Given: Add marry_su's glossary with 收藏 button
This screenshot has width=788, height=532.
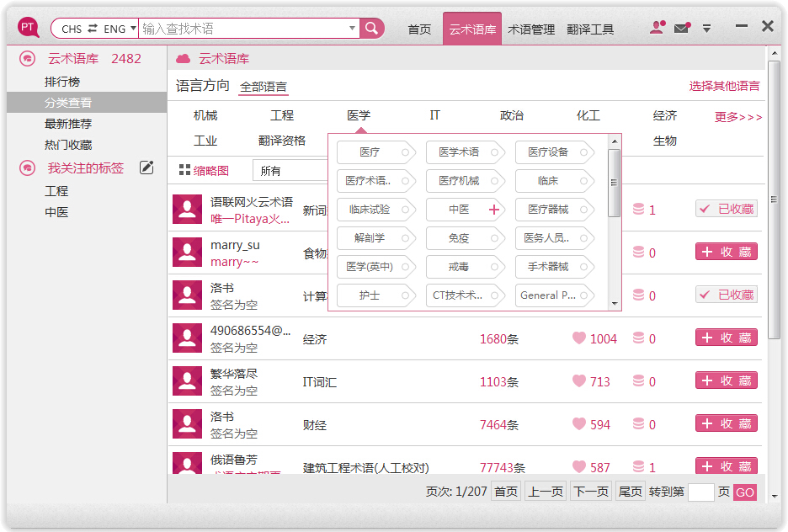Looking at the screenshot, I should [726, 252].
